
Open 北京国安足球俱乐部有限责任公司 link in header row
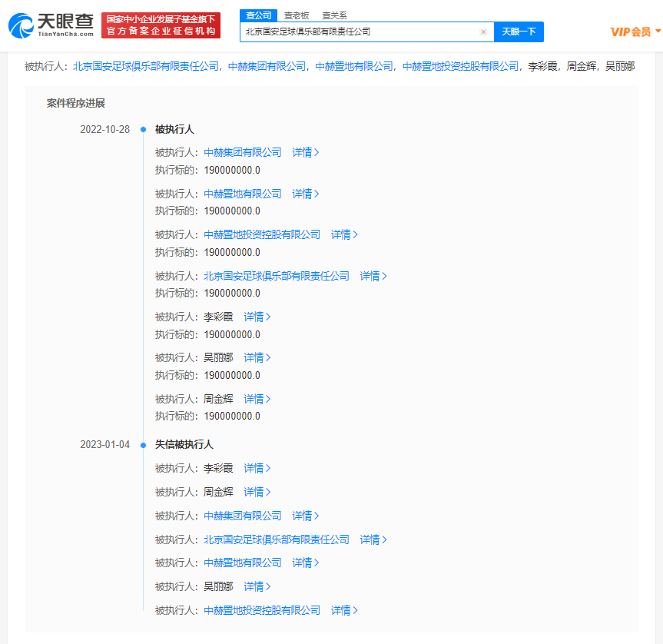[x=146, y=67]
